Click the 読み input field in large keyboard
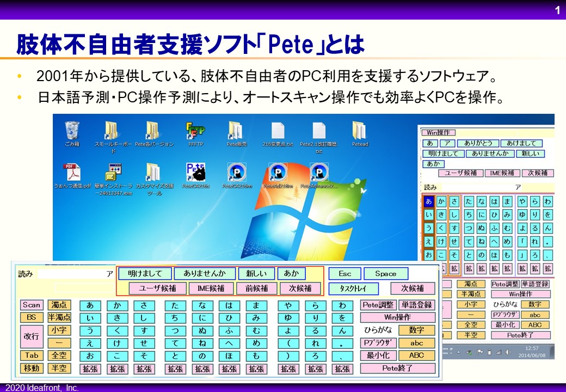The image size is (566, 392). (76, 274)
